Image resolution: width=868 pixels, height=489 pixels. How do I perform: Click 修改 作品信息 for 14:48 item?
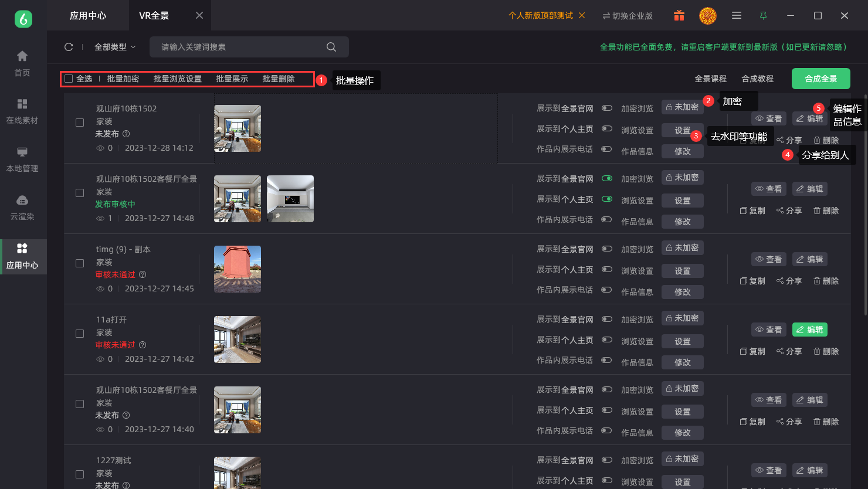tap(682, 222)
